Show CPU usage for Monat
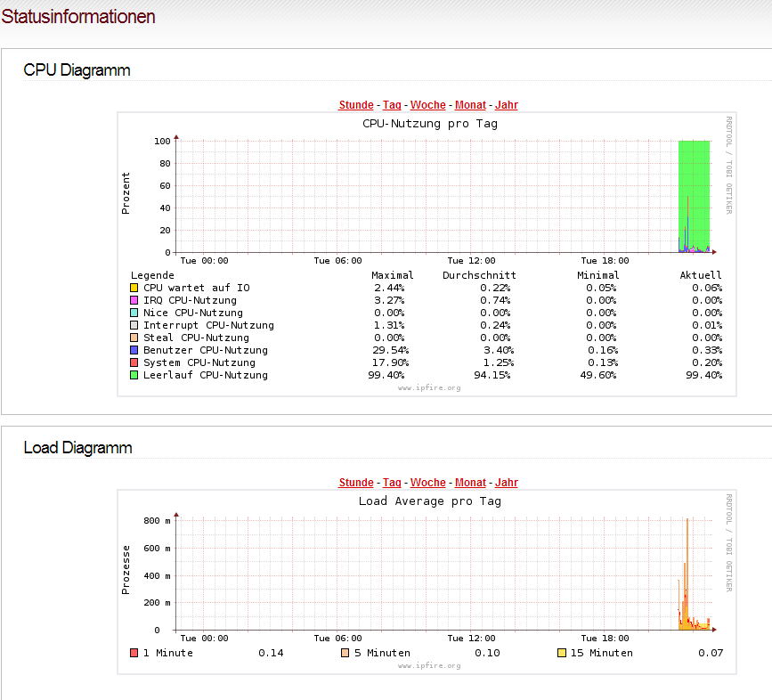This screenshot has height=700, width=772. click(x=470, y=105)
